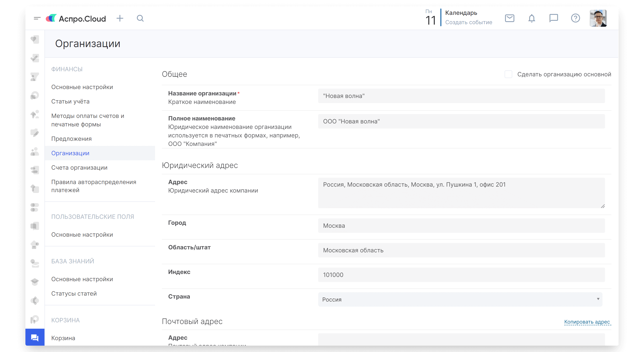This screenshot has width=644, height=352.
Task: Click the Индекс field with 101000
Action: pyautogui.click(x=461, y=275)
